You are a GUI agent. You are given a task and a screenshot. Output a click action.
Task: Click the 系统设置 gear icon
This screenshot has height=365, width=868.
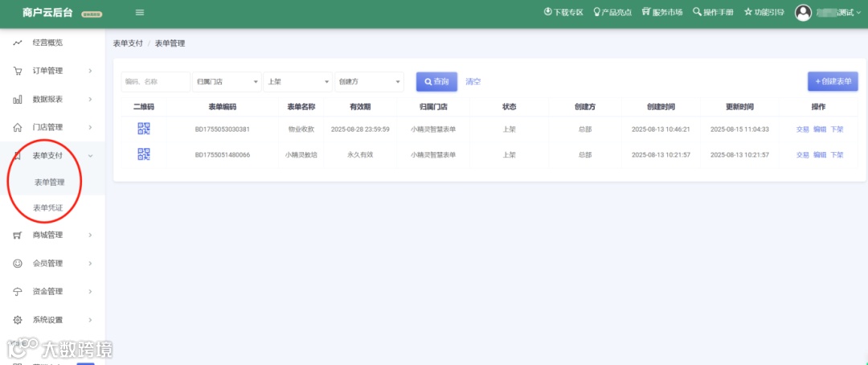point(17,320)
